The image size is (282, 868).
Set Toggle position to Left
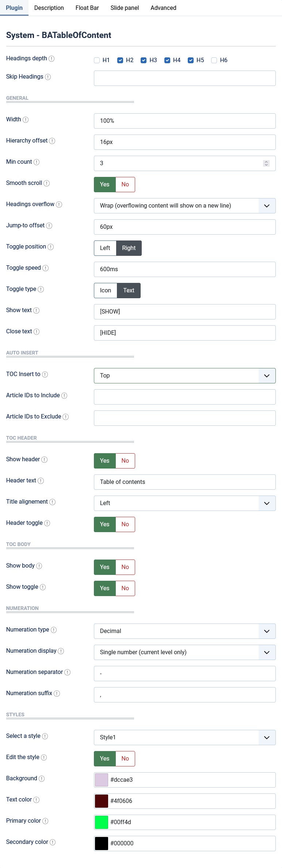pos(105,248)
